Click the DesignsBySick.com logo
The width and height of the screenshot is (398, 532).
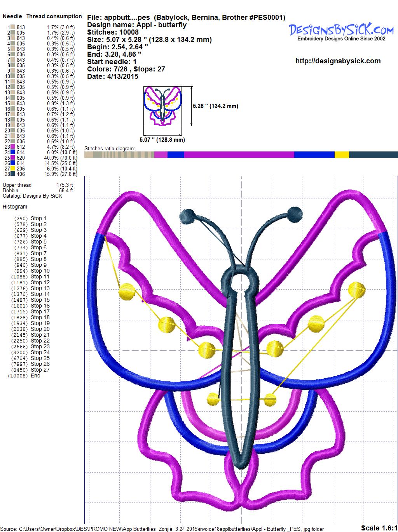[x=341, y=31]
